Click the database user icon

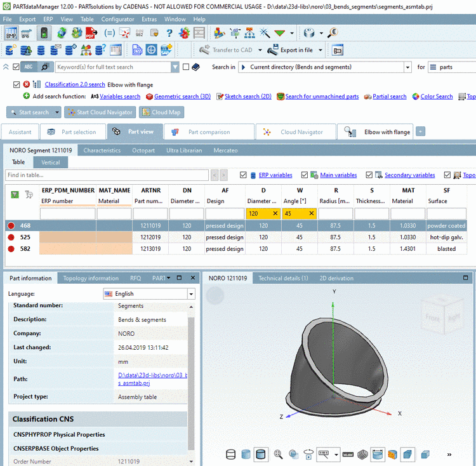click(x=26, y=50)
